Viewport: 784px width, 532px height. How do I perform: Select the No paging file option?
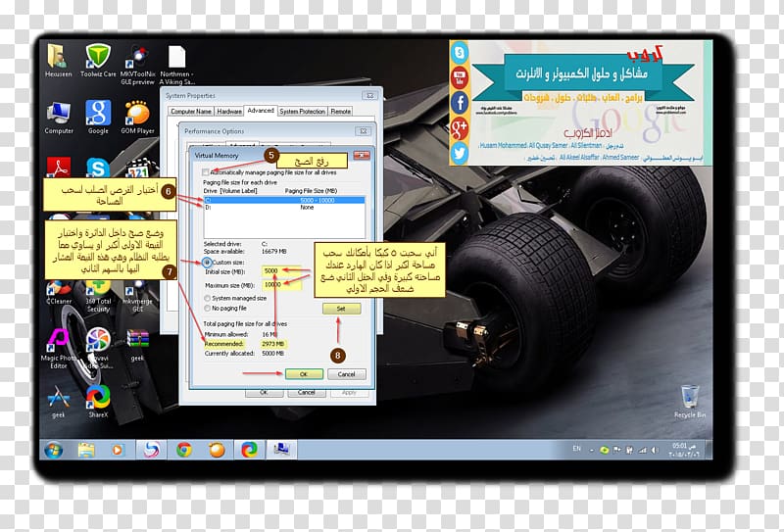pos(207,309)
